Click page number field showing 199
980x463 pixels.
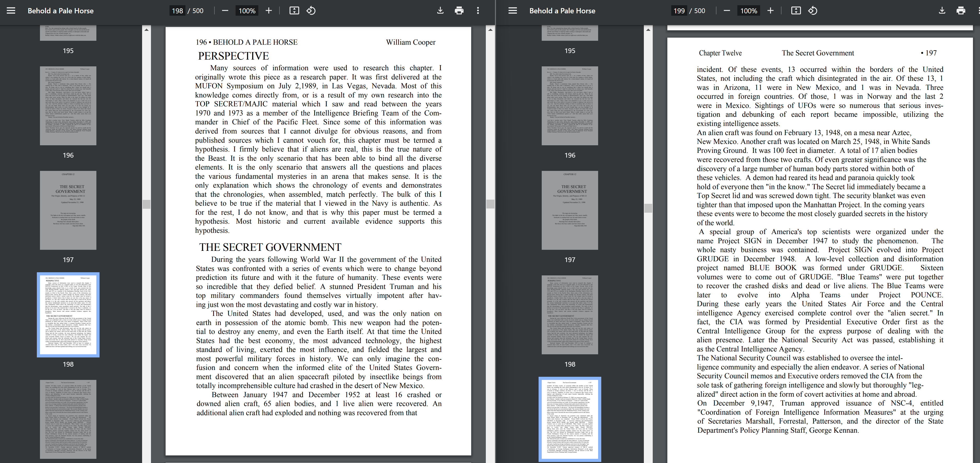point(679,11)
